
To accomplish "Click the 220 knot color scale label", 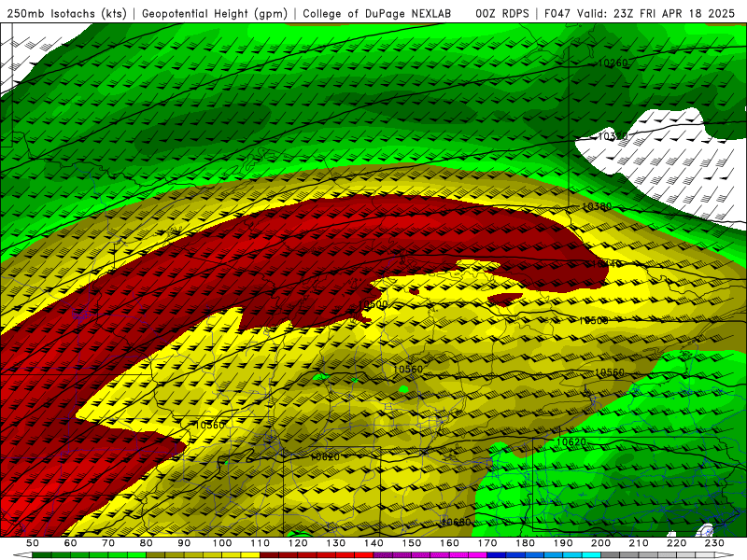I will tap(677, 543).
